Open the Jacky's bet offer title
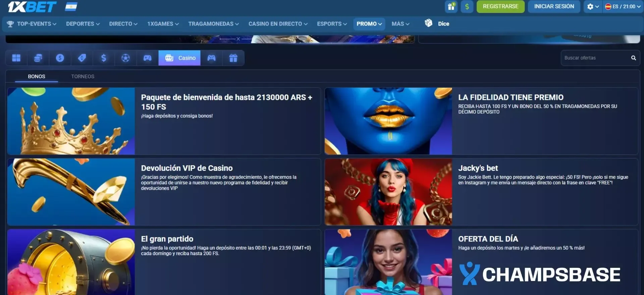 478,168
